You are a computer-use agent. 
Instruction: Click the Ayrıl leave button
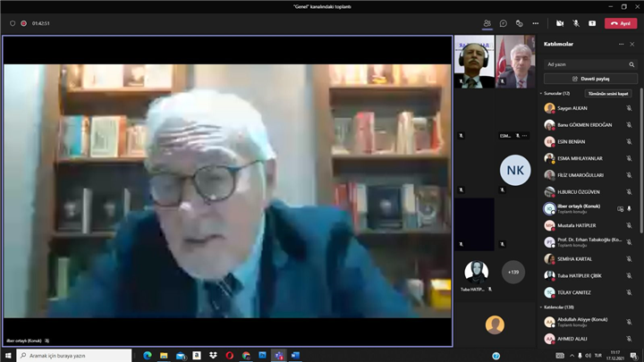621,23
